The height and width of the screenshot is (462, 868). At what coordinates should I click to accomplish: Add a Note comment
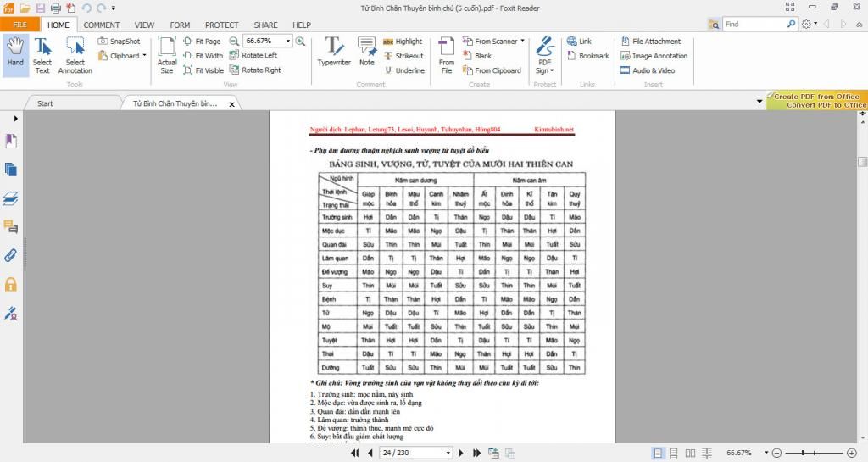(366, 53)
